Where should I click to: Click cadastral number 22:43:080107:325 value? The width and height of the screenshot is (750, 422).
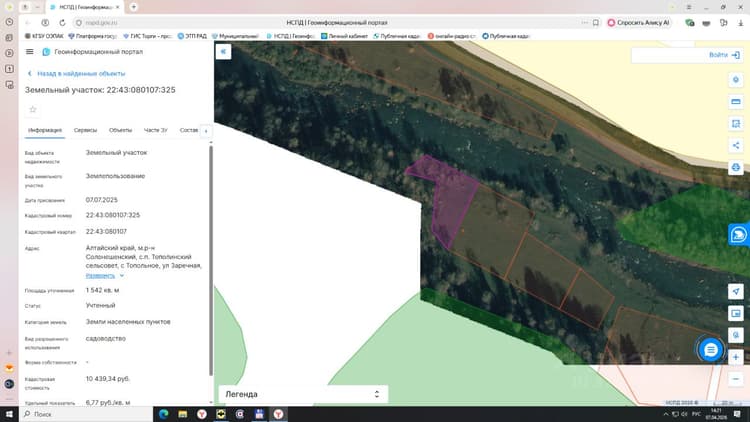coord(113,215)
